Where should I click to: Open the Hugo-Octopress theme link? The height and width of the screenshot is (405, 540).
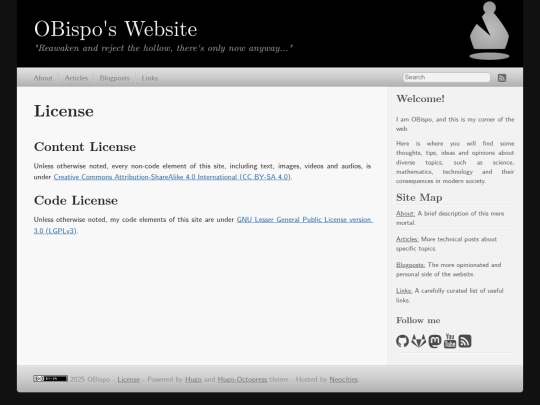242,380
